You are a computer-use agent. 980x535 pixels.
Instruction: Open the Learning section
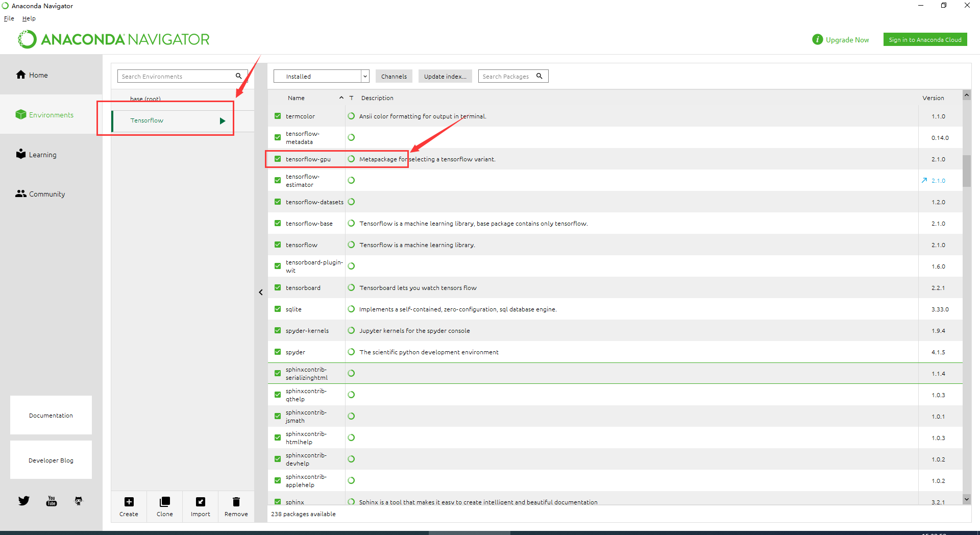[51, 155]
